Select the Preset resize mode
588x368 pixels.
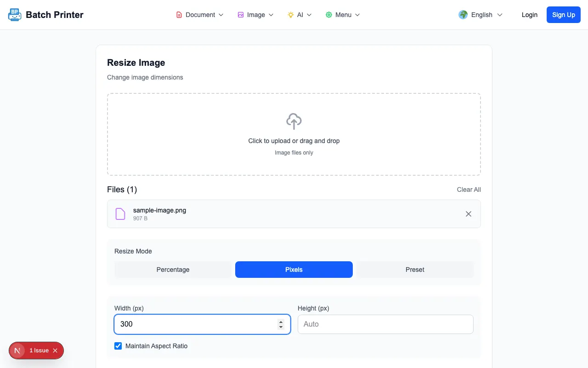click(x=415, y=270)
